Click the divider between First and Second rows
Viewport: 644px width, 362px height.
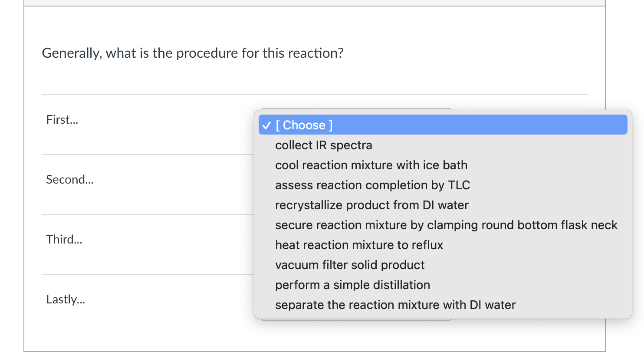click(x=148, y=155)
